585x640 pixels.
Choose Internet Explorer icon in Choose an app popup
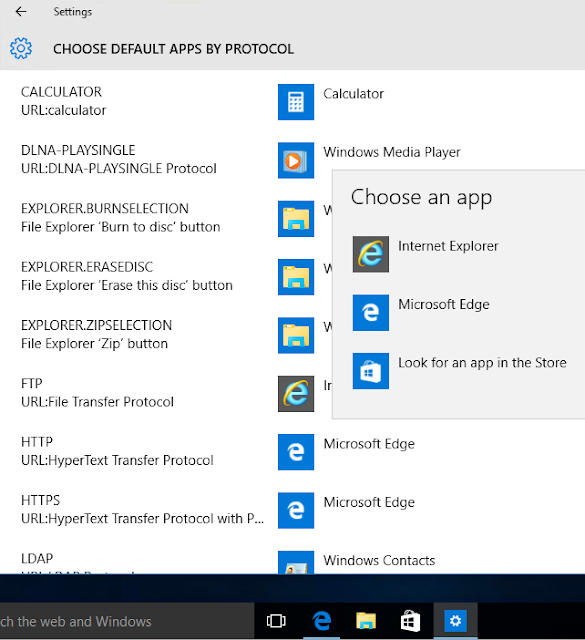click(371, 254)
